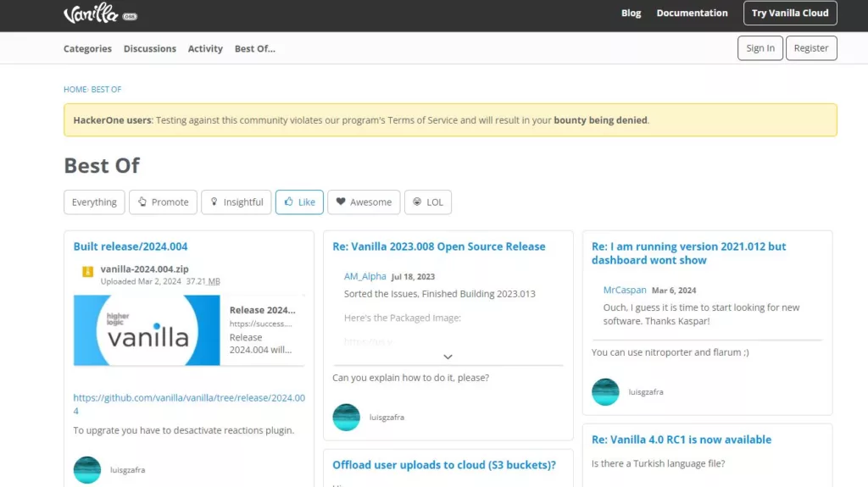Click the HOME breadcrumb link
Image resolution: width=868 pixels, height=487 pixels.
(x=75, y=89)
